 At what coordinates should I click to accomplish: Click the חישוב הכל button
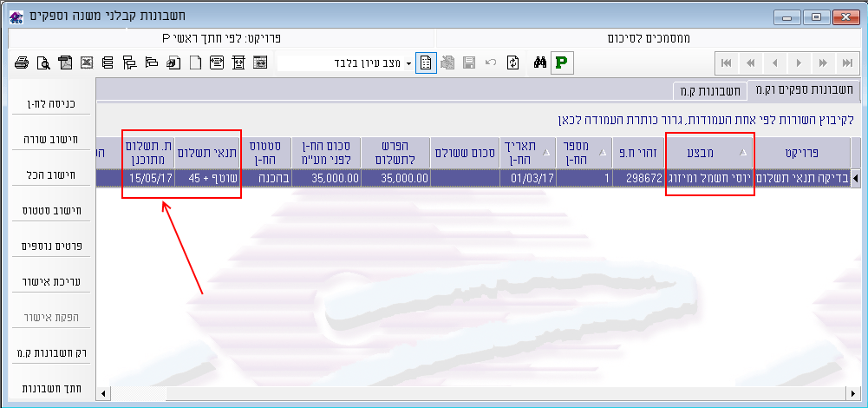(49, 174)
